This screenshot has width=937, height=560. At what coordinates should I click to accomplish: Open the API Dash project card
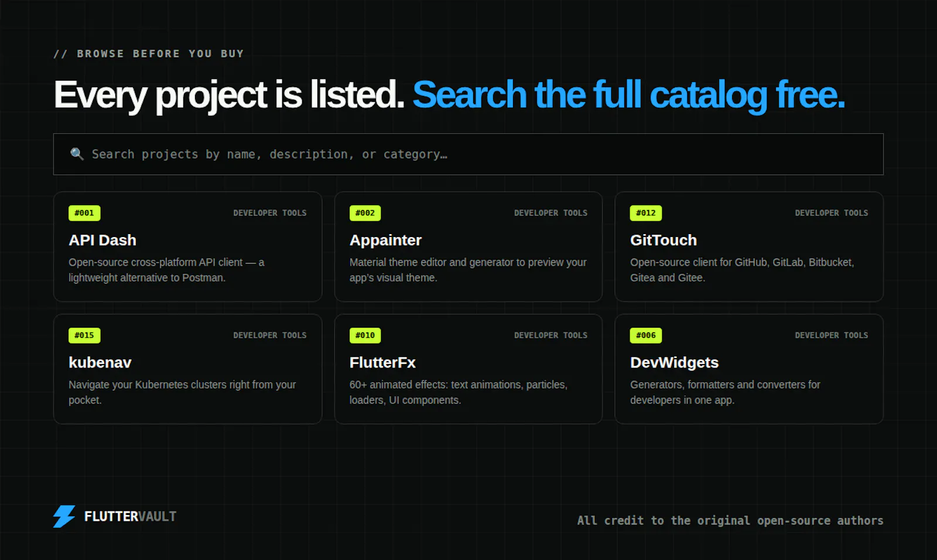pyautogui.click(x=187, y=246)
